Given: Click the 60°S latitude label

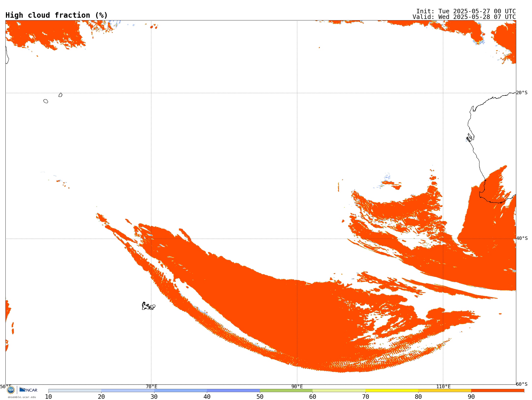Looking at the screenshot, I should pos(522,384).
